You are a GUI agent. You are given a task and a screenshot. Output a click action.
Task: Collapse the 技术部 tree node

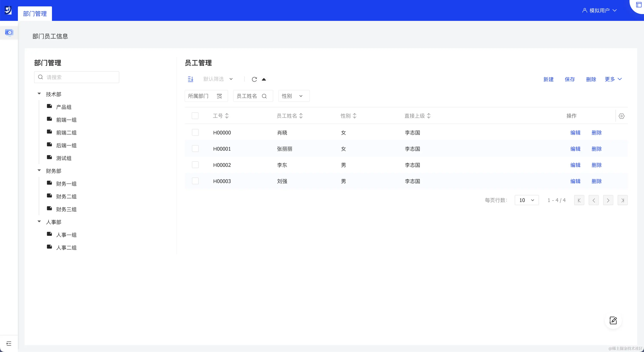[x=39, y=94]
